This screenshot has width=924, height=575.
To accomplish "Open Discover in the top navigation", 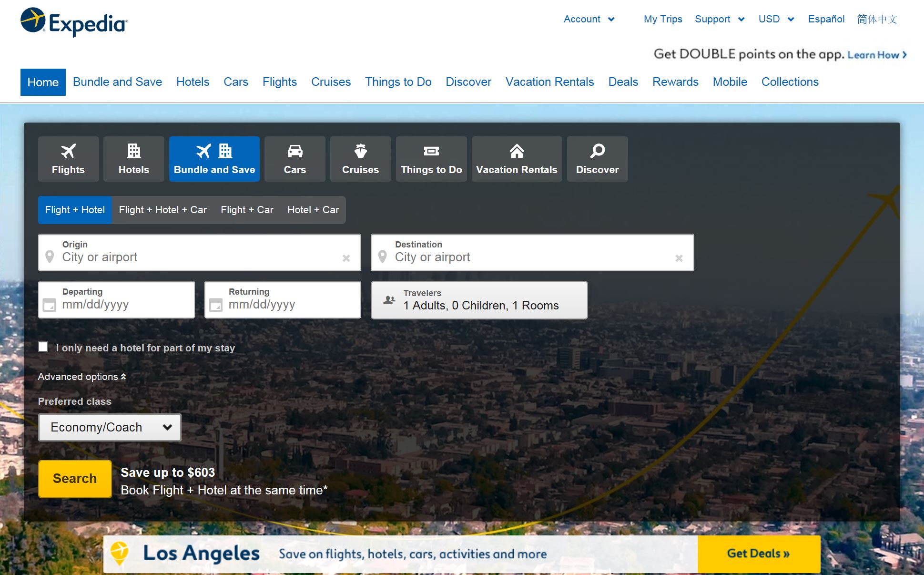I will pyautogui.click(x=468, y=82).
